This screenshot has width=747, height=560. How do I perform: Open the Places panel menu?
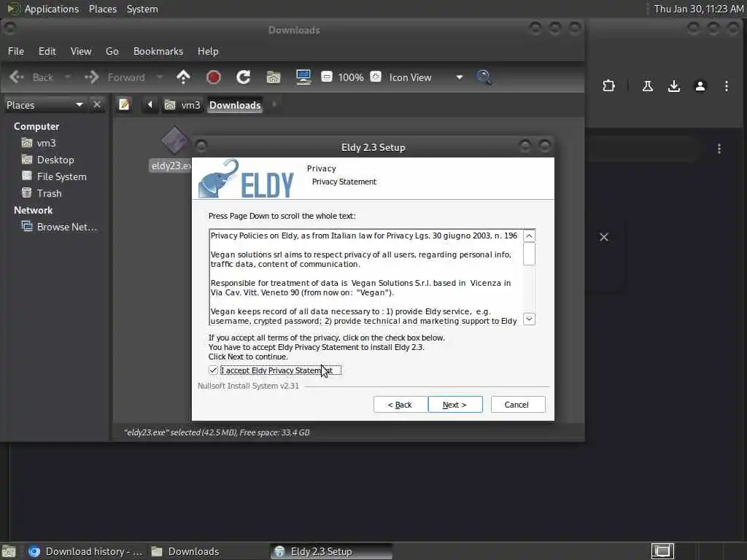(x=102, y=9)
